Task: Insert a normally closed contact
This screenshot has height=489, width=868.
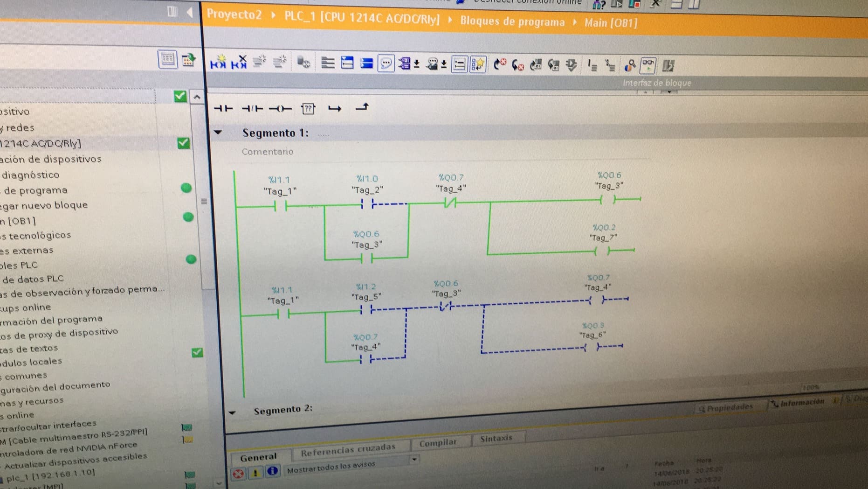Action: [252, 109]
